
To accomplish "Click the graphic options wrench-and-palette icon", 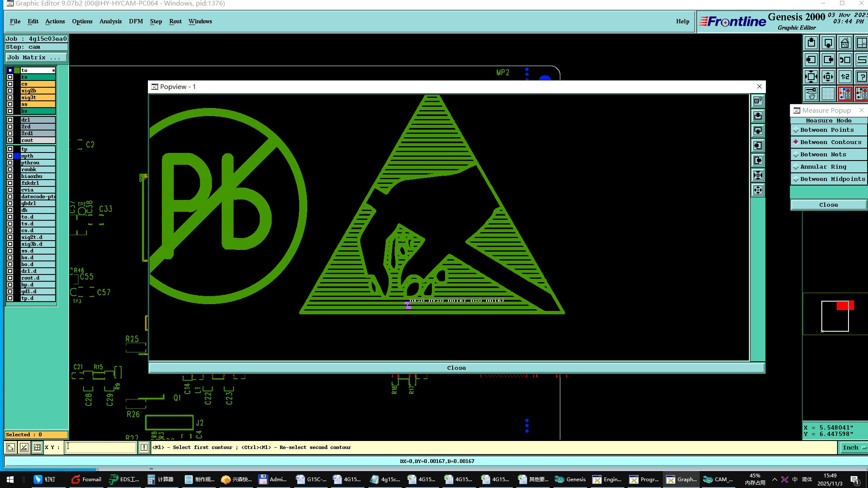I will point(811,94).
